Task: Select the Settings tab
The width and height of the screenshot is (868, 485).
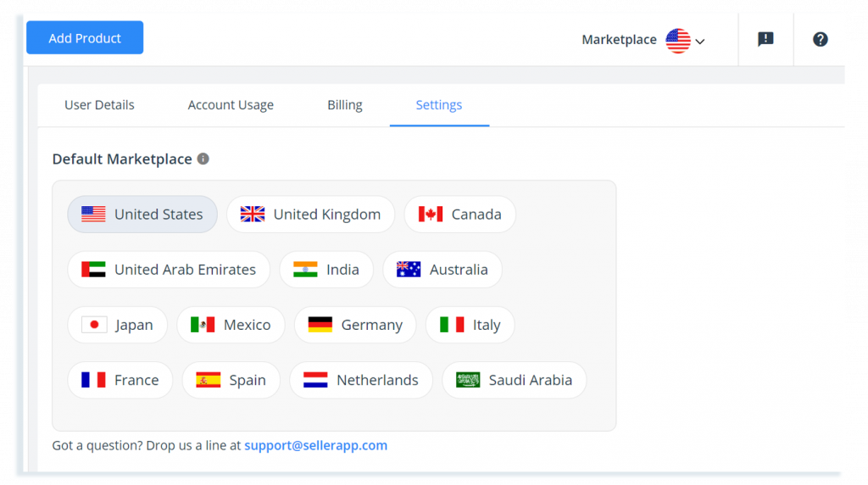Action: click(439, 104)
